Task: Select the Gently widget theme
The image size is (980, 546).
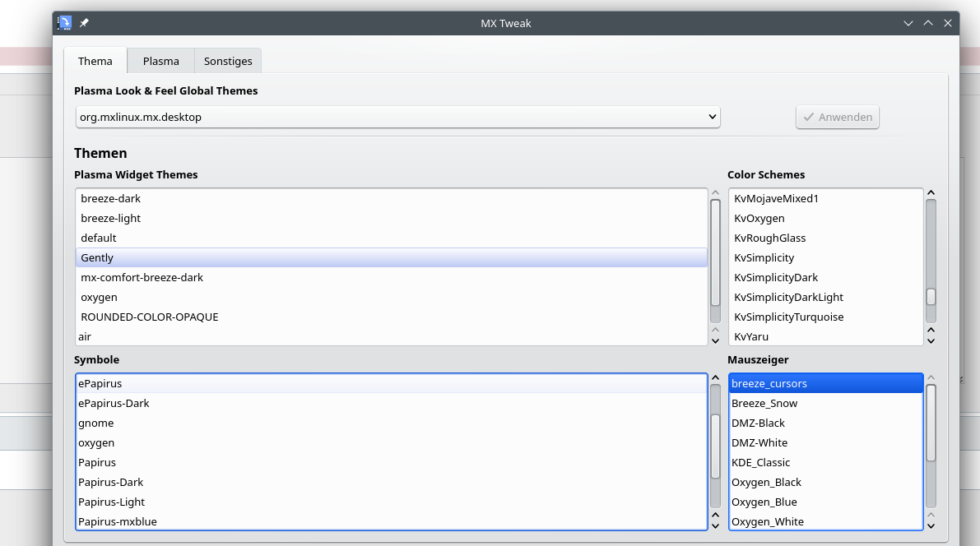Action: pos(391,257)
